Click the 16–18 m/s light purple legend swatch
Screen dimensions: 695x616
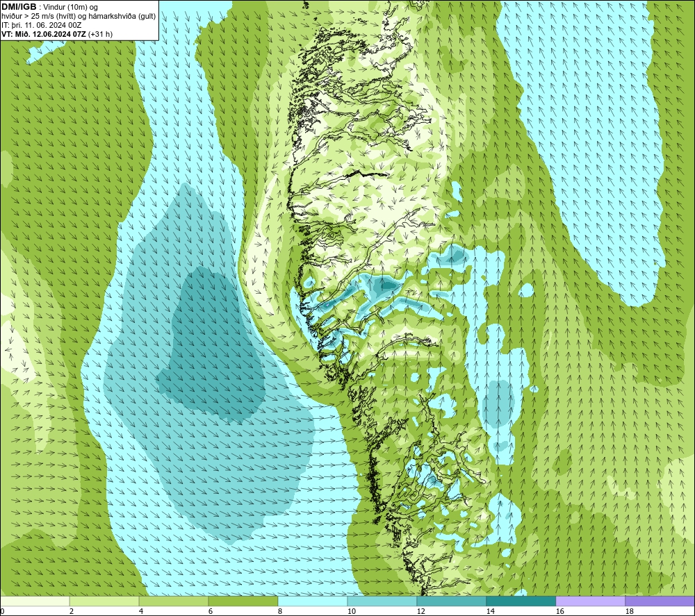click(x=590, y=601)
